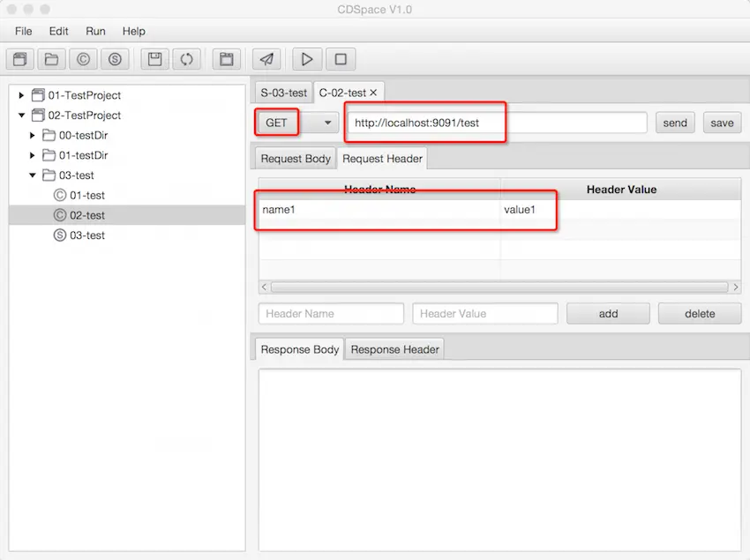The height and width of the screenshot is (560, 750).
Task: Open the Help menu
Action: tap(133, 31)
